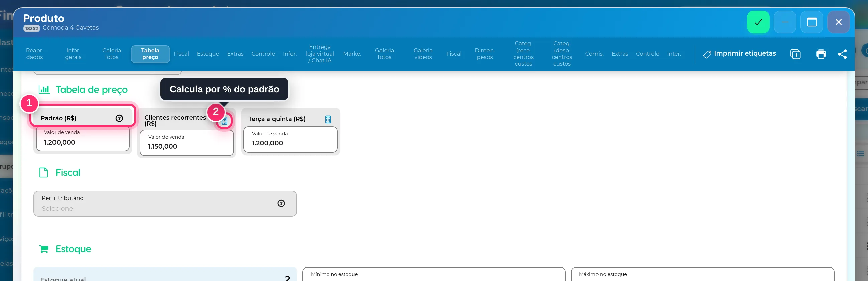868x281 pixels.
Task: Edit Clientes recorrentes Valor de venda field
Action: point(187,143)
